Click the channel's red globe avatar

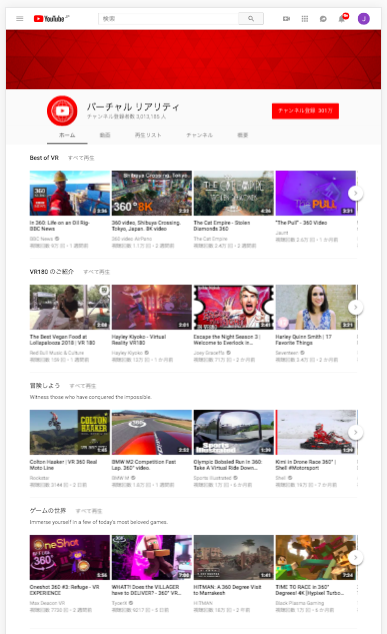62,111
